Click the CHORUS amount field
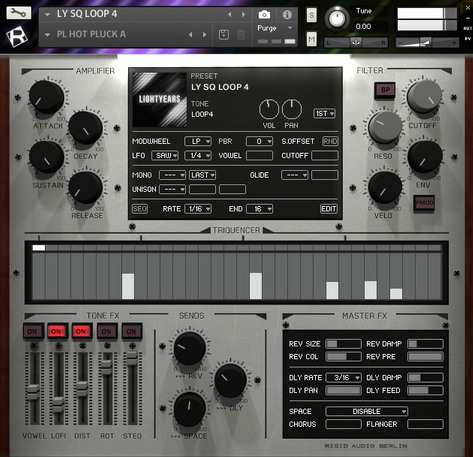The image size is (473, 457). pos(343,424)
